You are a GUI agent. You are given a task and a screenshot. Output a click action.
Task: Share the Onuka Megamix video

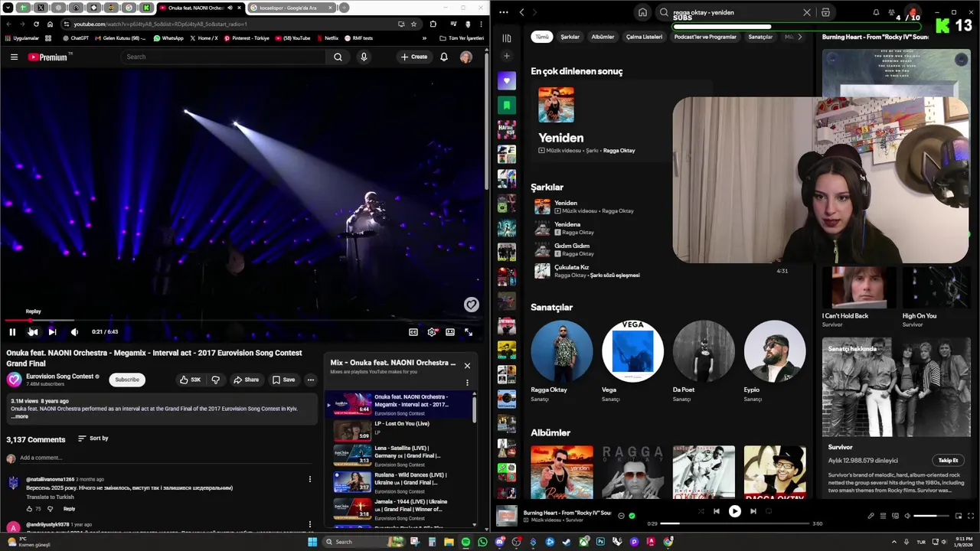[x=247, y=380]
